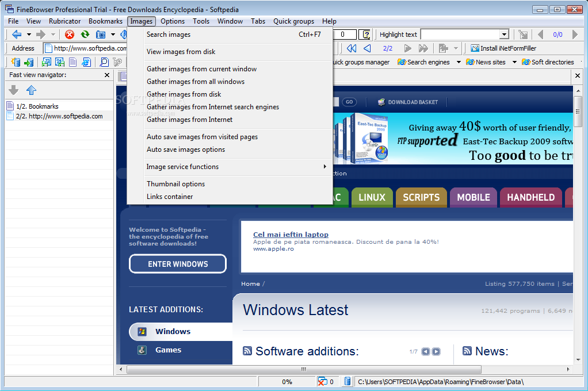Click the magnifier search page icon
This screenshot has height=391, width=588.
coord(104,62)
